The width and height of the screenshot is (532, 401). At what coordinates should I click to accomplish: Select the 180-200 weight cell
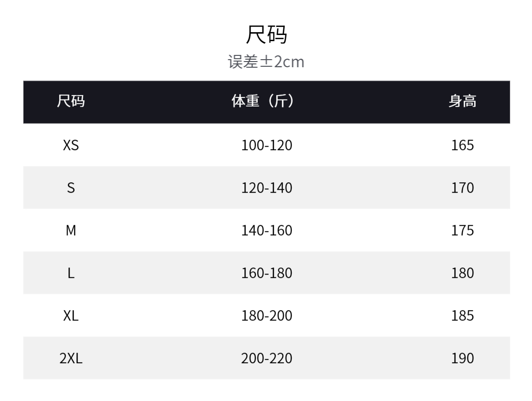tap(267, 316)
